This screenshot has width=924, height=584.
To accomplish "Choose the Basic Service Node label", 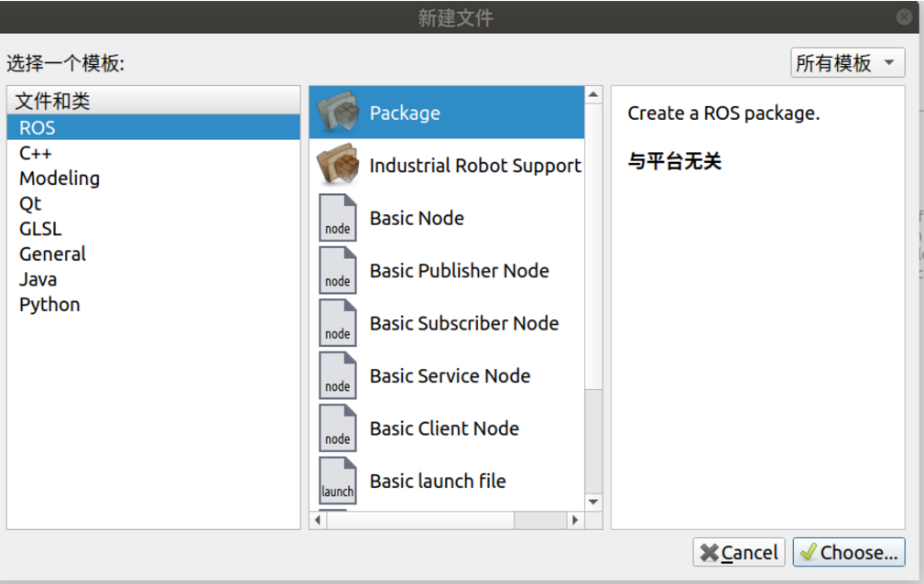I will (x=450, y=375).
